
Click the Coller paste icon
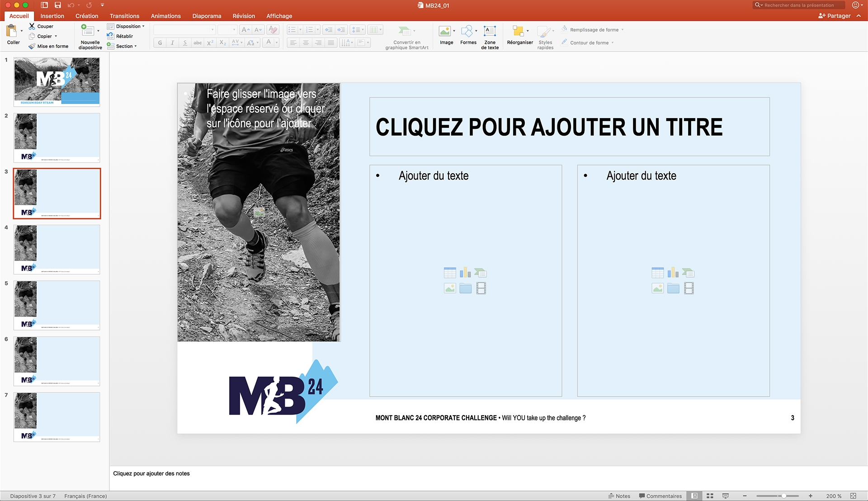tap(11, 31)
